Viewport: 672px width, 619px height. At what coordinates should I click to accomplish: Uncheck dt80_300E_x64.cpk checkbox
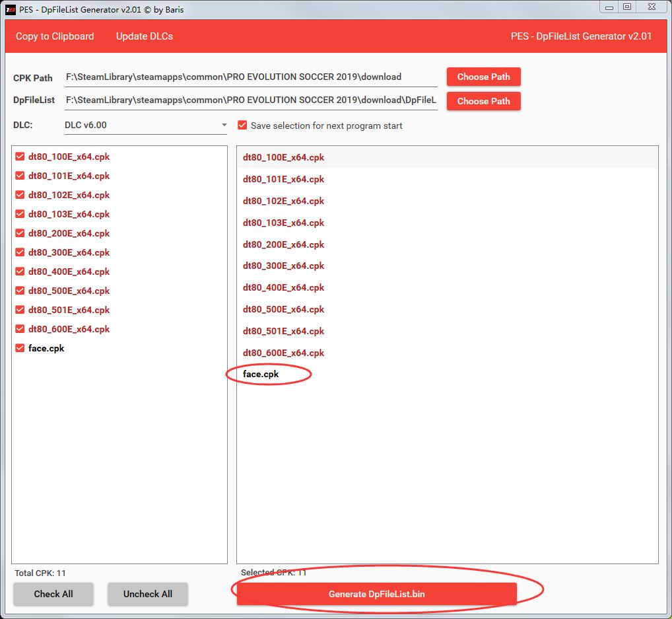coord(20,252)
